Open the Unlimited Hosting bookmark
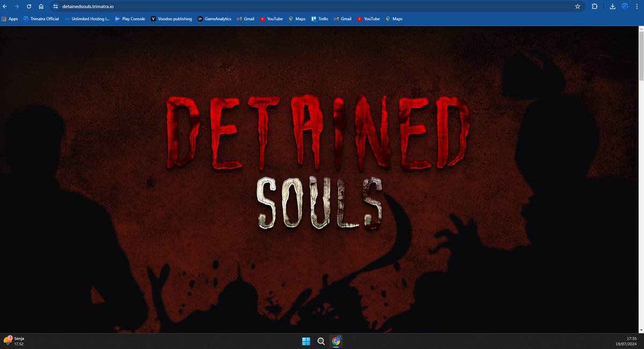 [86, 19]
